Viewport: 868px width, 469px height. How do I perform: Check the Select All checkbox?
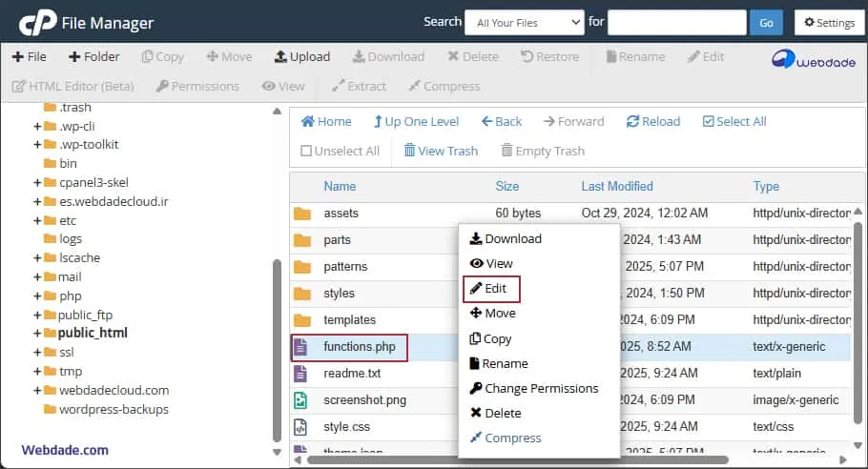click(x=708, y=121)
